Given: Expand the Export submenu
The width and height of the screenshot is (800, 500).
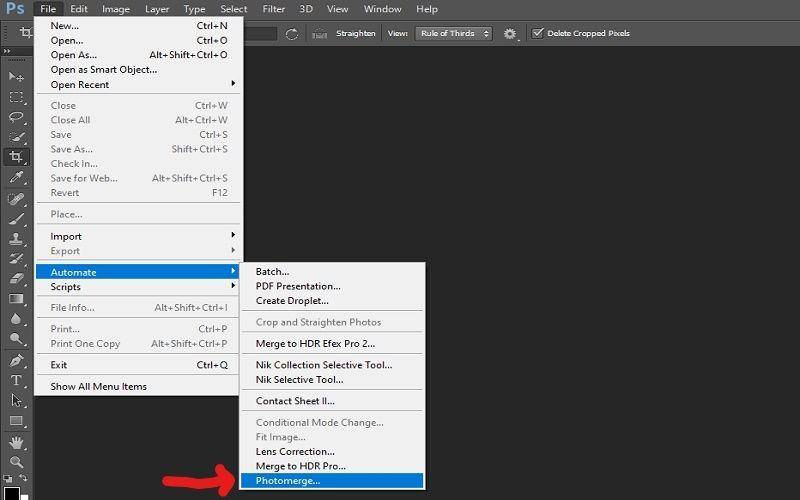Looking at the screenshot, I should coord(138,251).
